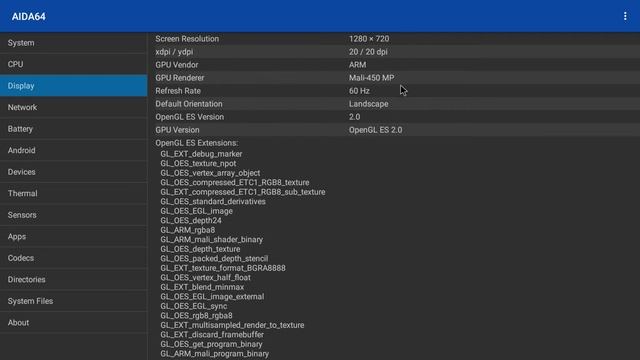Open the System section
The width and height of the screenshot is (640, 360).
click(73, 43)
